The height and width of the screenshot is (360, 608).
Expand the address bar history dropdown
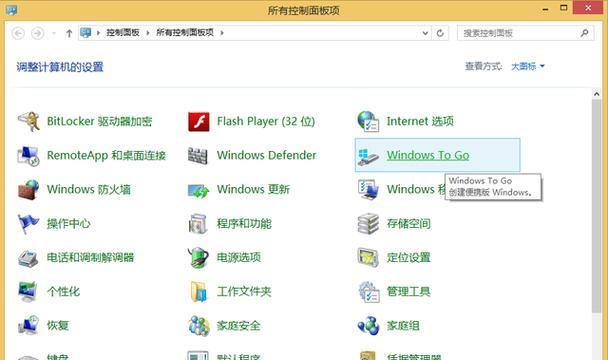click(425, 33)
